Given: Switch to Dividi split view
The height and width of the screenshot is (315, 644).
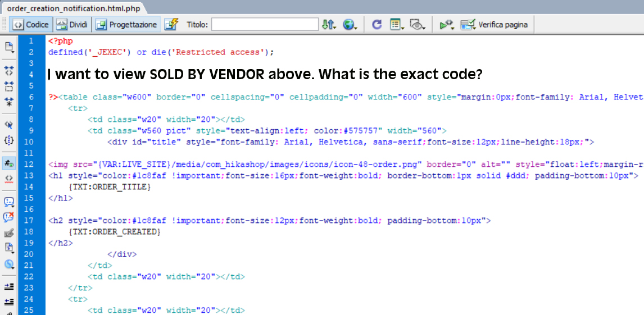Looking at the screenshot, I should click(x=72, y=25).
